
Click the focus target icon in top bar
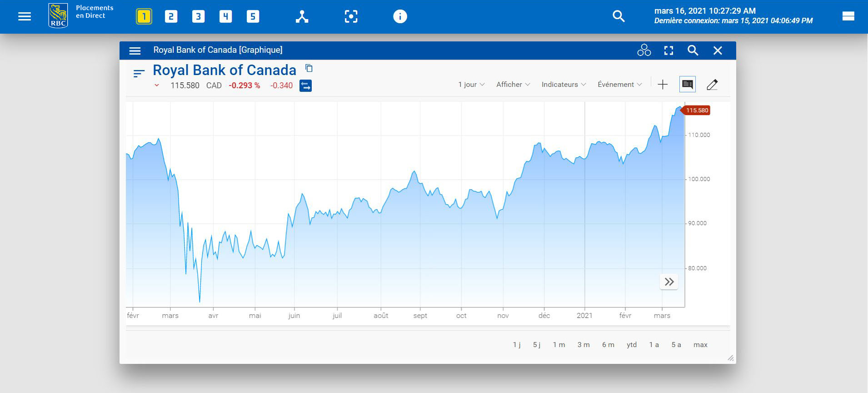click(351, 17)
